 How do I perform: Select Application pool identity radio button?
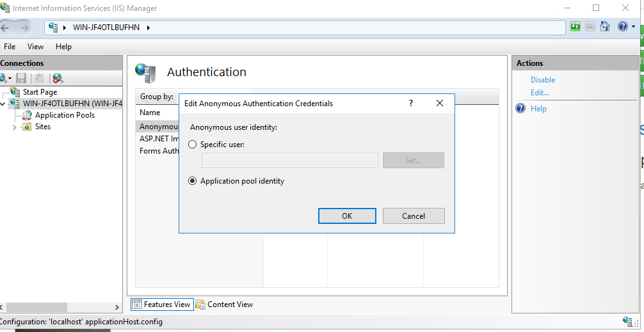193,181
